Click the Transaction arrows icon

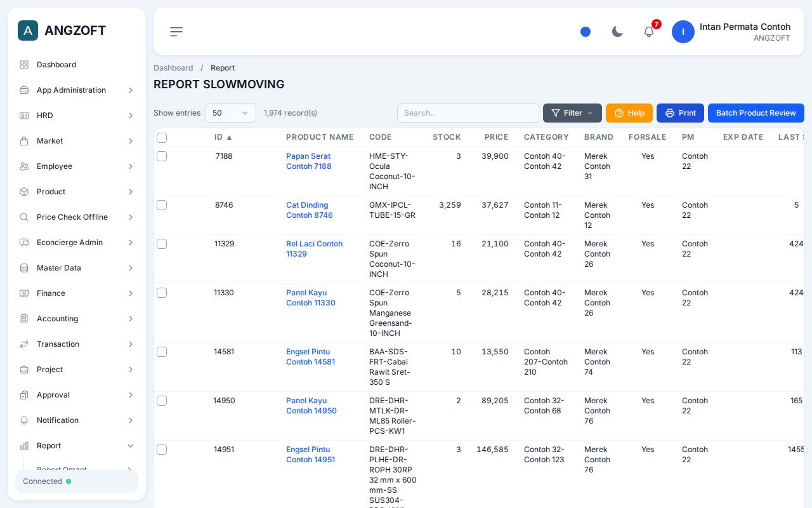coord(24,344)
